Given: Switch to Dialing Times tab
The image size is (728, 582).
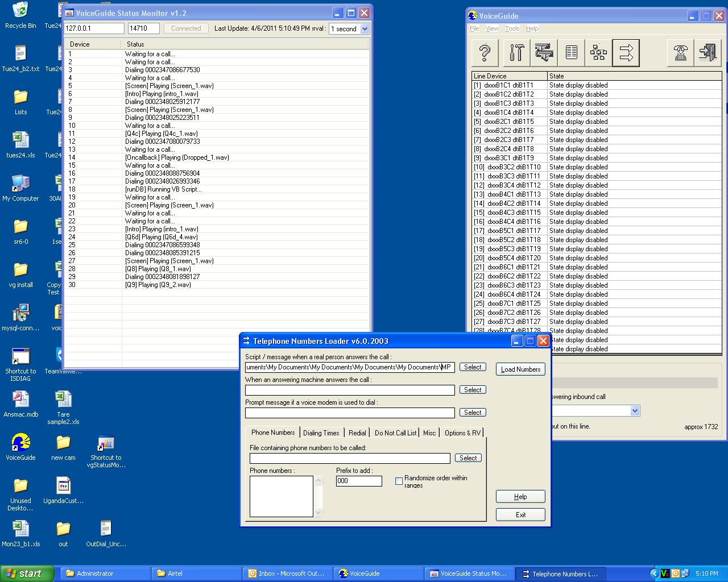Looking at the screenshot, I should point(321,433).
